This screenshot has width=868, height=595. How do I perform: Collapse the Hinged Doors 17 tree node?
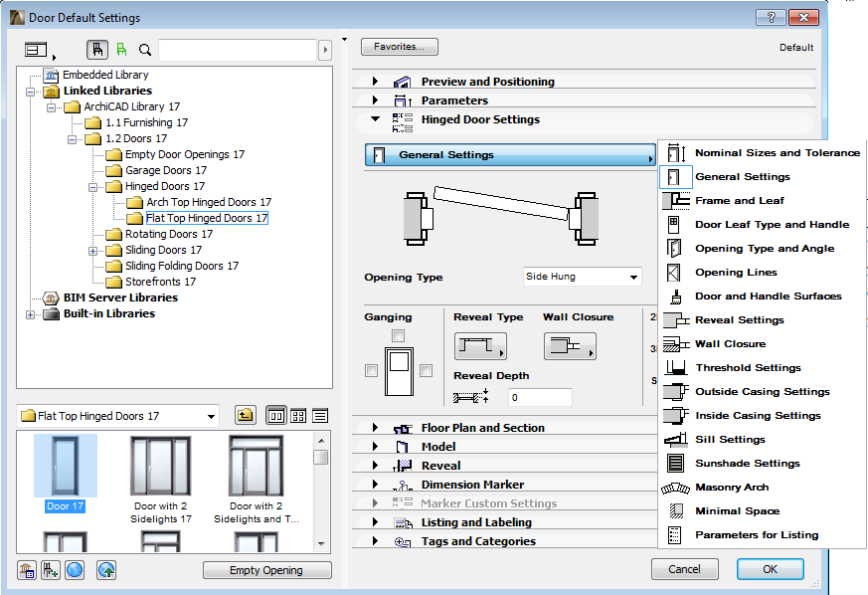[91, 186]
